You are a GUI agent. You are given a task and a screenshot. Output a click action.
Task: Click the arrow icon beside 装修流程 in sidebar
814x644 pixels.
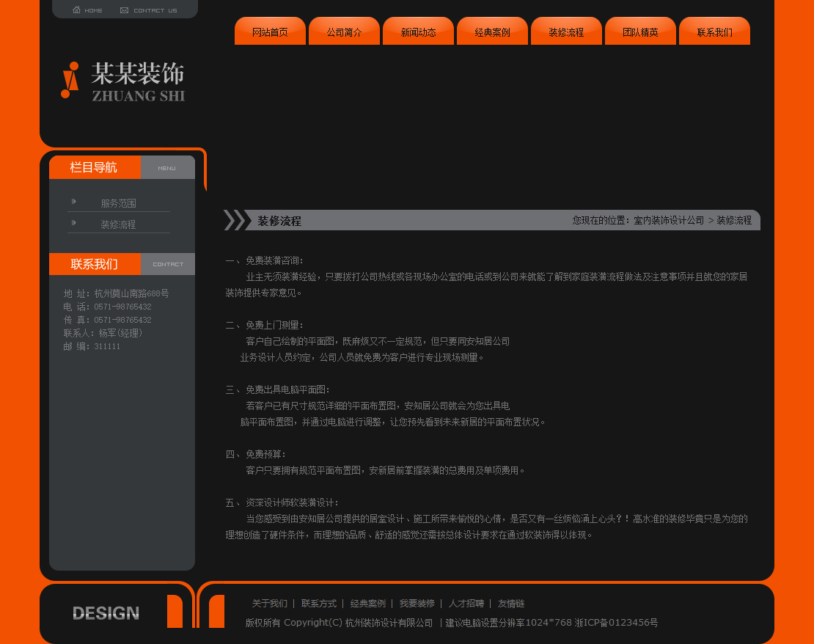tap(74, 223)
